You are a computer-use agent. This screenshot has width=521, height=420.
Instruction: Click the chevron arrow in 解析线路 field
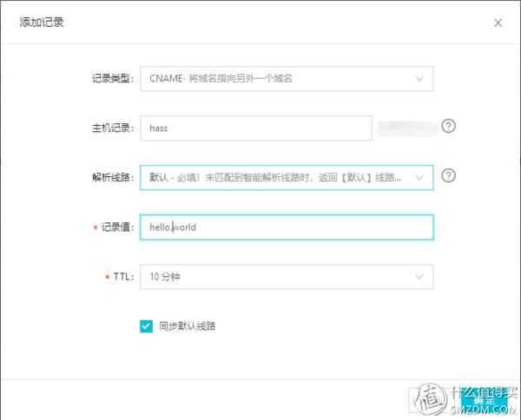coord(419,178)
